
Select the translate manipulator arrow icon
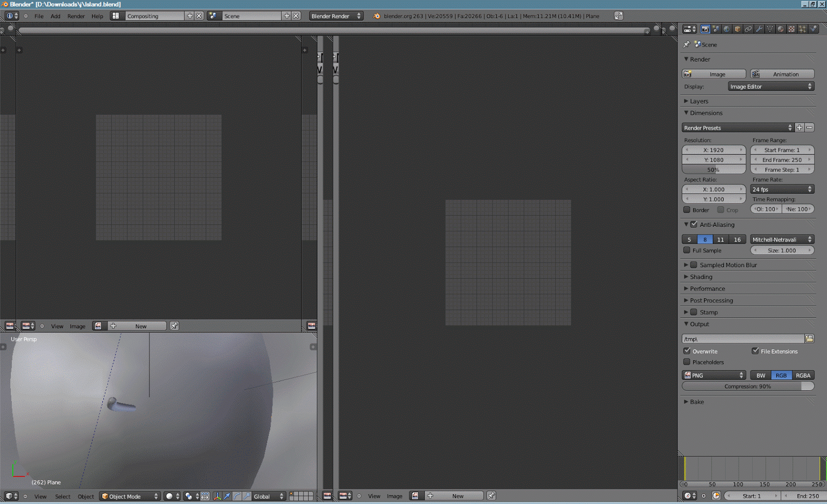pyautogui.click(x=226, y=497)
